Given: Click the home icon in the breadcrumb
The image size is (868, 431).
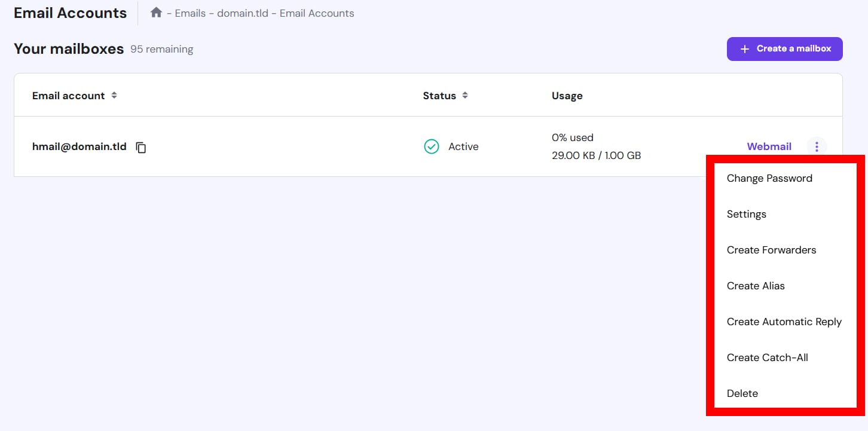Looking at the screenshot, I should coord(156,13).
